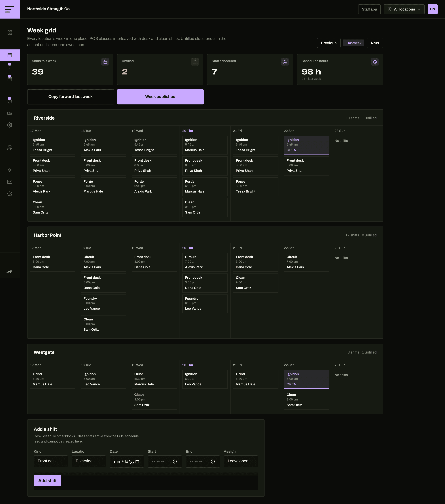Screen dimensions: 445x504
Task: Open the mail envelope icon in sidebar
Action: click(x=10, y=182)
